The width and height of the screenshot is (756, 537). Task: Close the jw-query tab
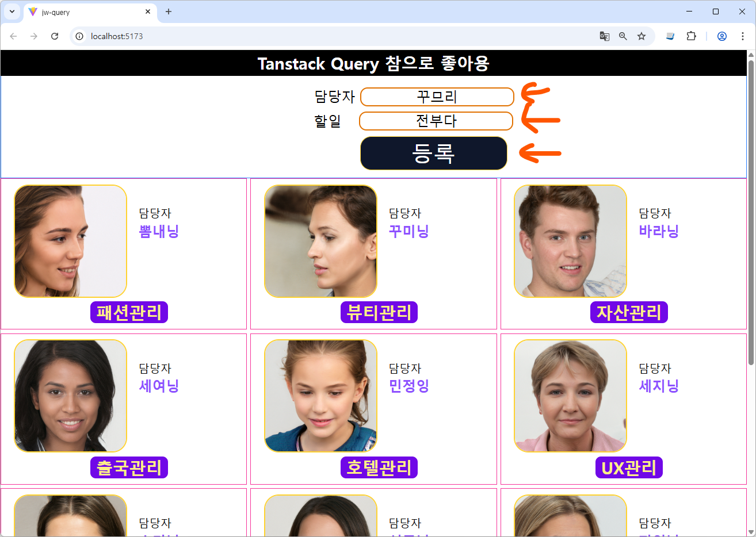(x=148, y=11)
